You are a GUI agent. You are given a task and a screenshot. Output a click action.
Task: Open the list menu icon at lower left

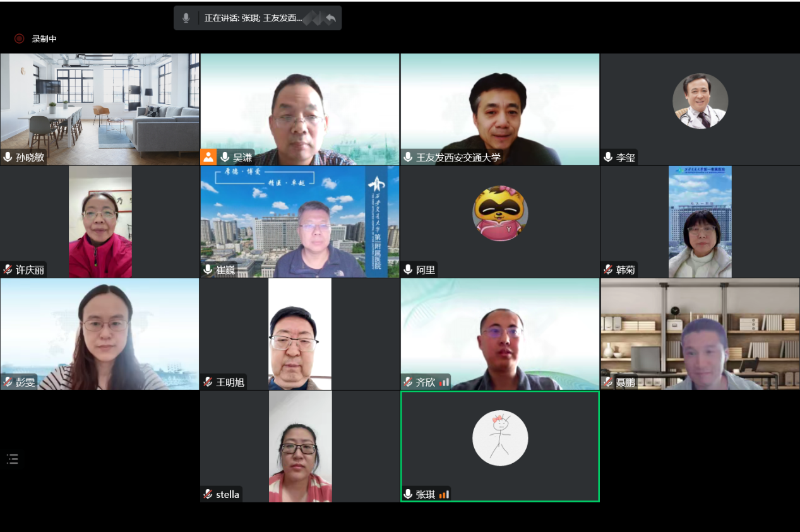coord(13,459)
